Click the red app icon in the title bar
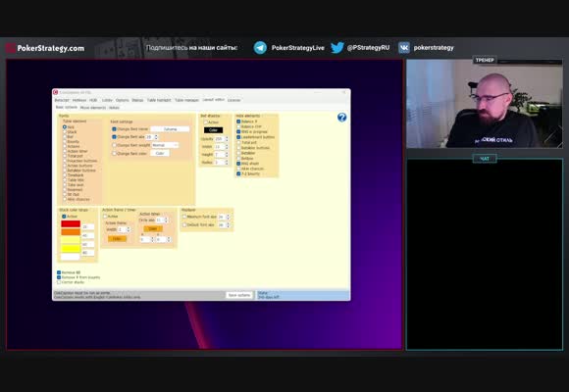The width and height of the screenshot is (569, 392). (x=56, y=92)
